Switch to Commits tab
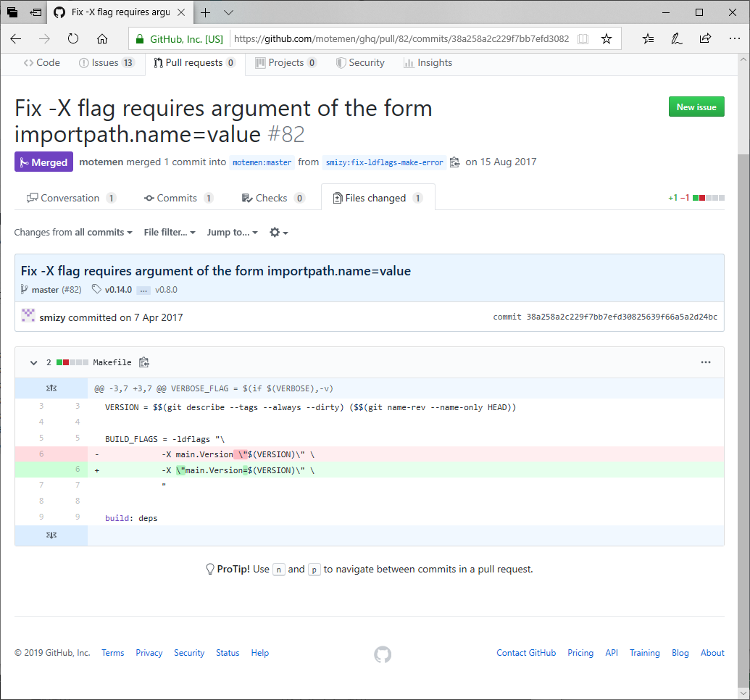 click(x=178, y=198)
